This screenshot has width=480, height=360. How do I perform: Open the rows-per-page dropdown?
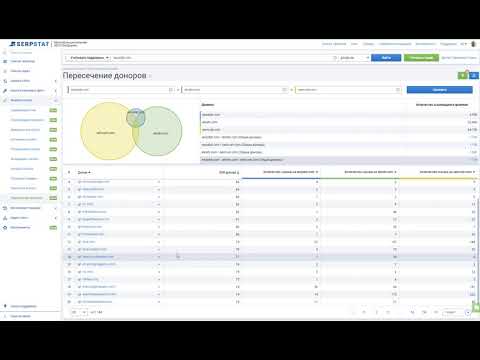(79, 312)
